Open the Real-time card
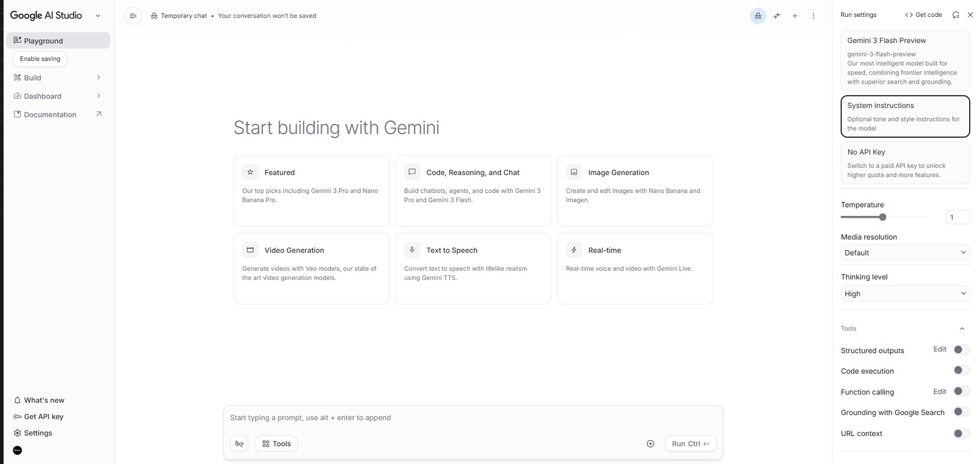 [635, 269]
